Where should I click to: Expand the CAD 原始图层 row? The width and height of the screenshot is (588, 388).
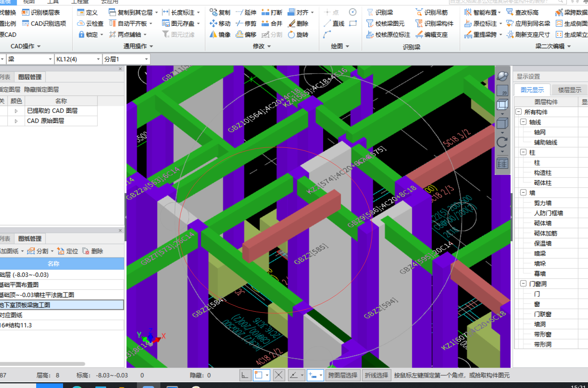(16, 121)
